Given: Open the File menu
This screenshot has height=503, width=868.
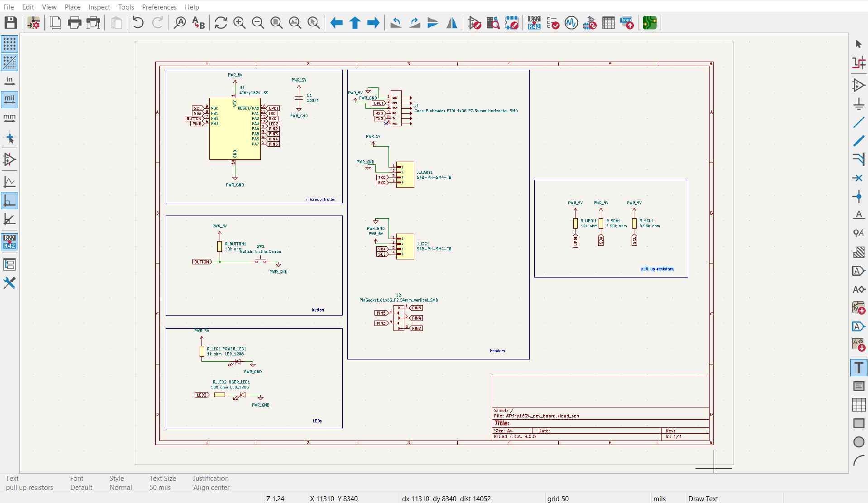Looking at the screenshot, I should coord(9,7).
